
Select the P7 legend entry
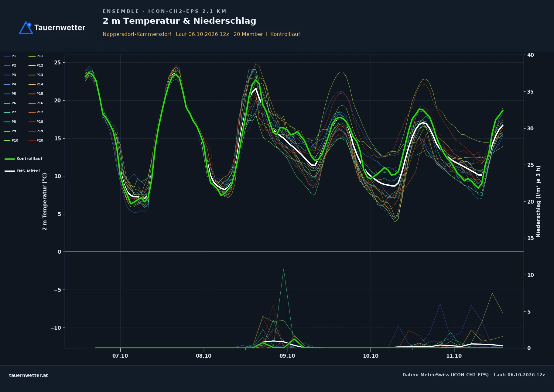click(10, 112)
